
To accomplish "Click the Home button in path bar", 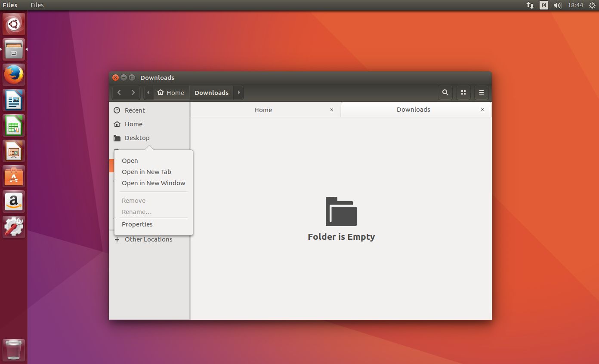I will coord(171,92).
